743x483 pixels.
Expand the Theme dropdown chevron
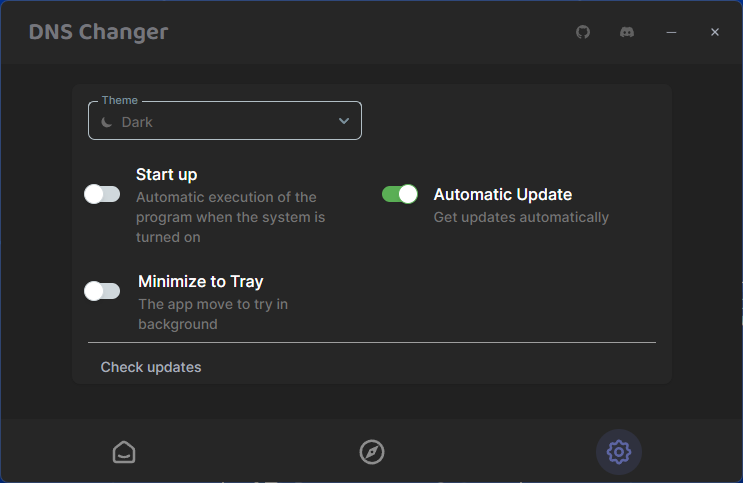pyautogui.click(x=344, y=121)
